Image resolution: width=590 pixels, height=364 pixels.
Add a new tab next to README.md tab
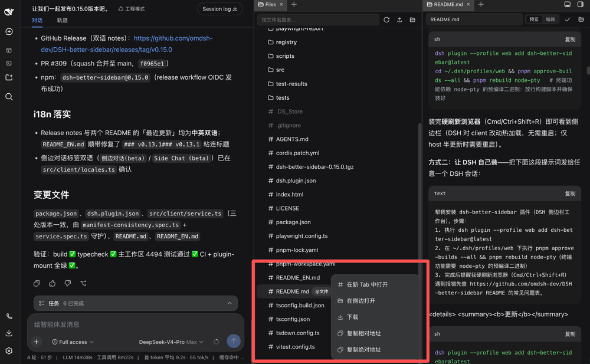click(x=481, y=5)
